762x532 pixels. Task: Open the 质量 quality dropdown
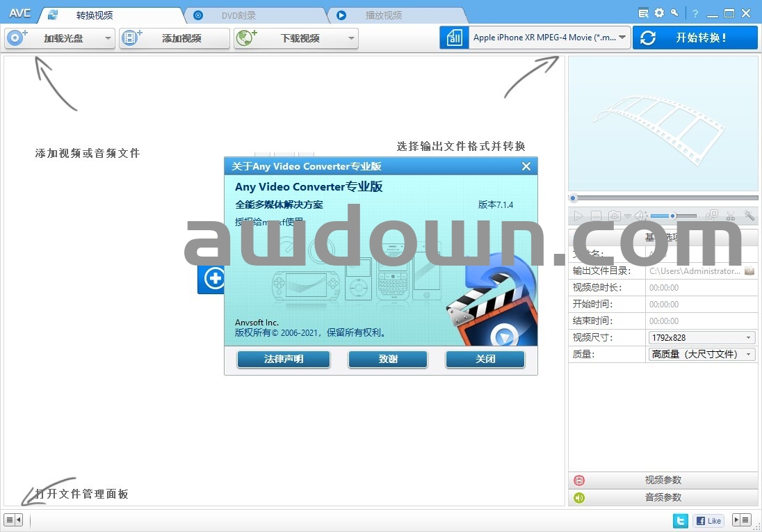click(x=701, y=354)
